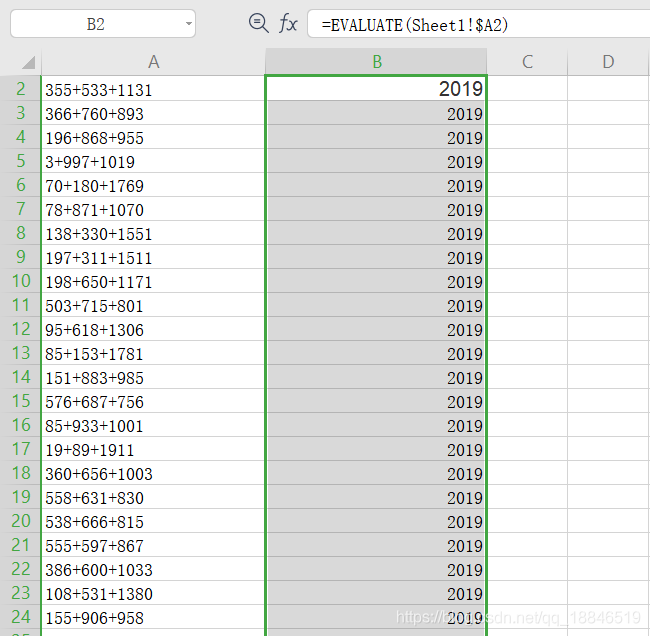
Task: Click cell with 386+600+1033
Action: 153,569
